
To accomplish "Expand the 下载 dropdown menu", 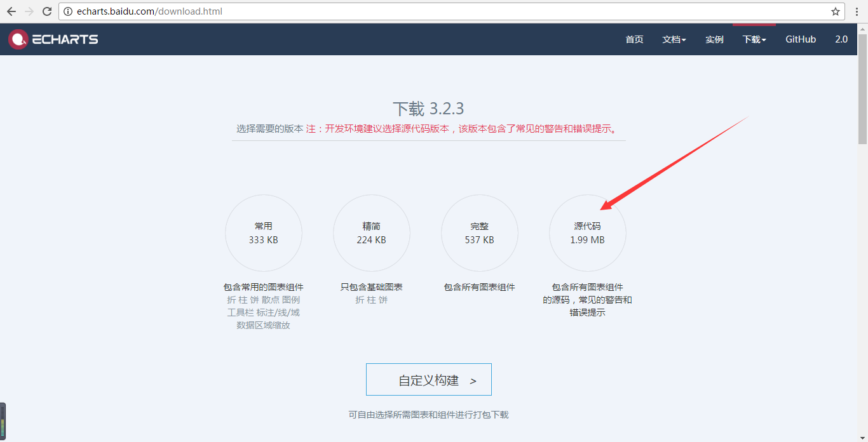I will click(754, 39).
